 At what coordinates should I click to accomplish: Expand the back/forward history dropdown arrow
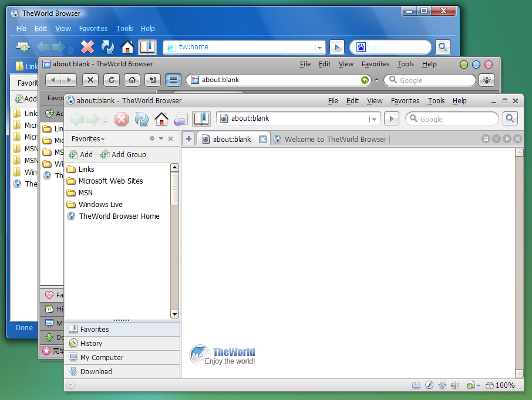point(105,121)
